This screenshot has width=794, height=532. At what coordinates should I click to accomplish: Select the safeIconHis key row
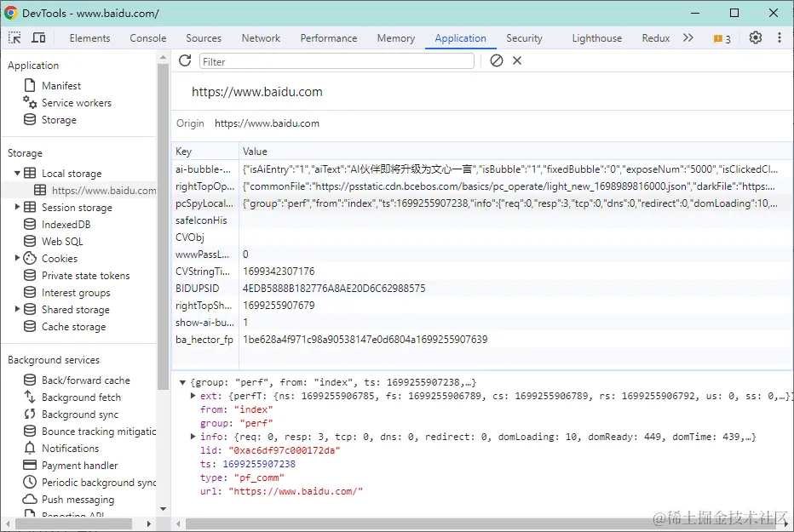(482, 220)
